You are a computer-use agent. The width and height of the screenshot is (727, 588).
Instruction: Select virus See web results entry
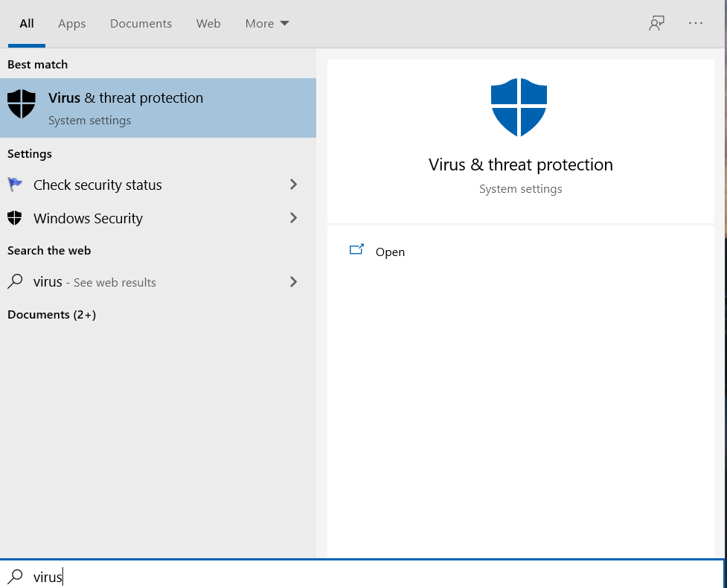158,281
